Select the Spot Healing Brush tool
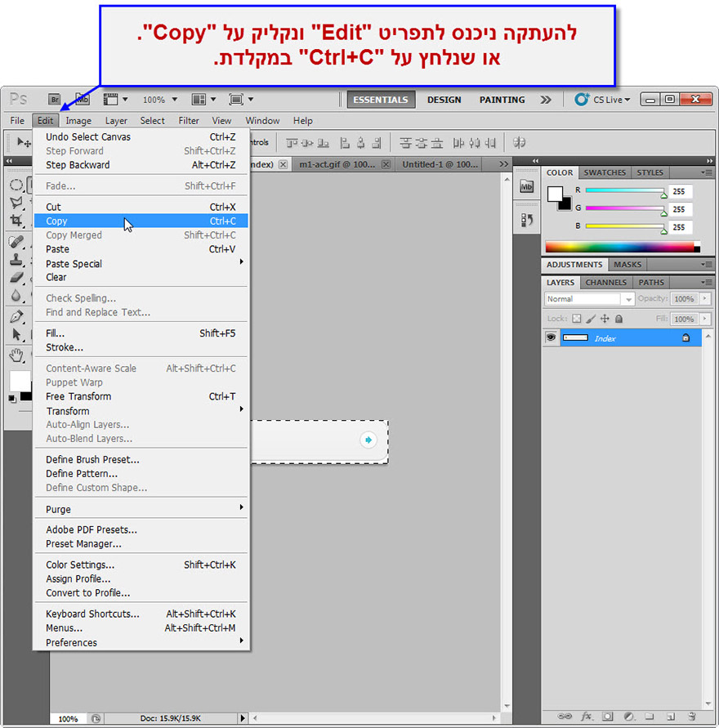Screen dimensions: 719x728 16,241
